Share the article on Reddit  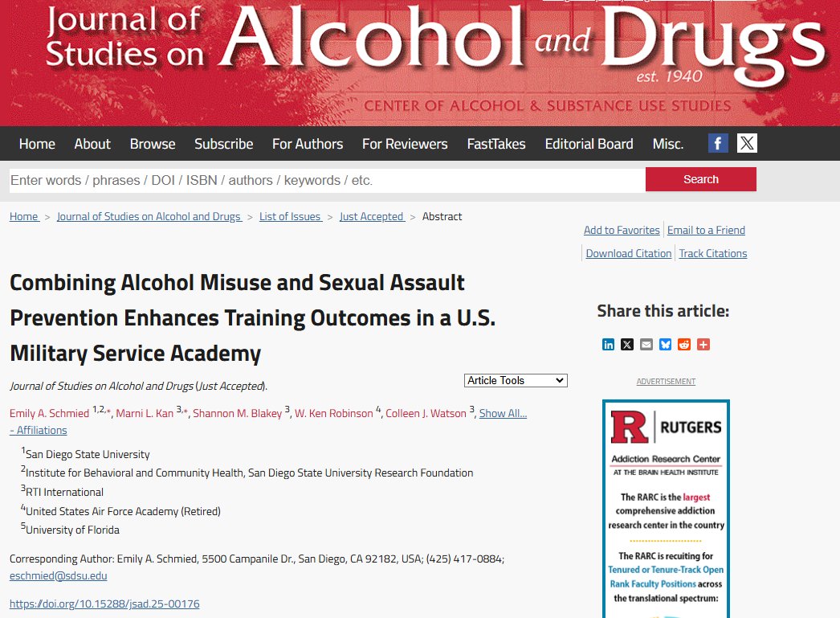point(683,344)
